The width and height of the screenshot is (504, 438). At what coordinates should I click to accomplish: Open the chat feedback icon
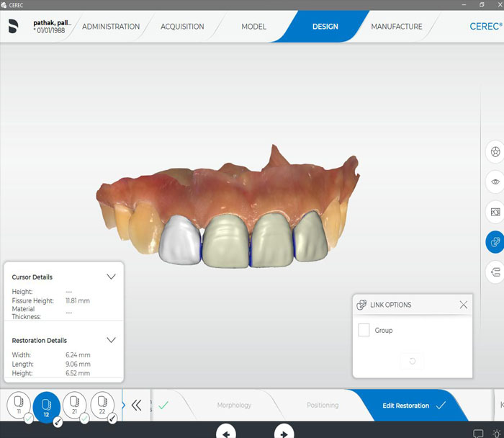click(x=478, y=433)
